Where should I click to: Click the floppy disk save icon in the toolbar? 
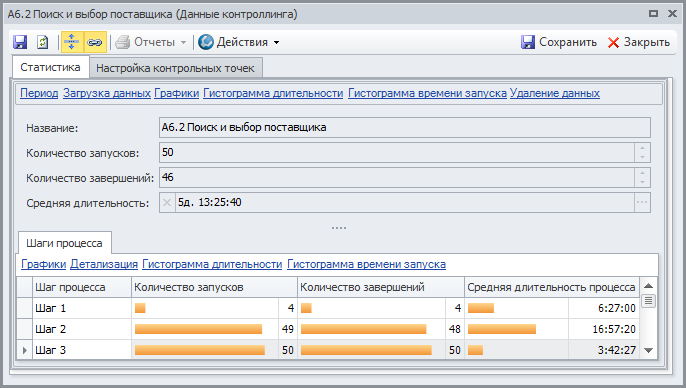click(x=20, y=42)
